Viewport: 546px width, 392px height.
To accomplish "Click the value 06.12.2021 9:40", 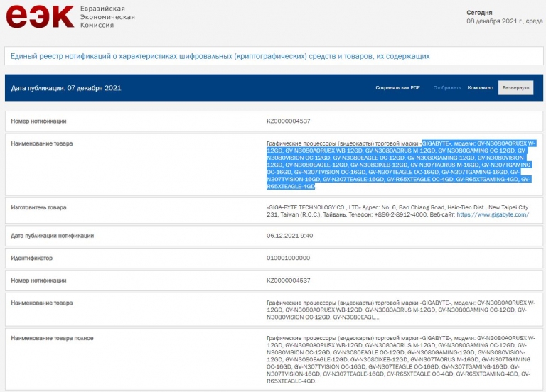I will [x=290, y=236].
